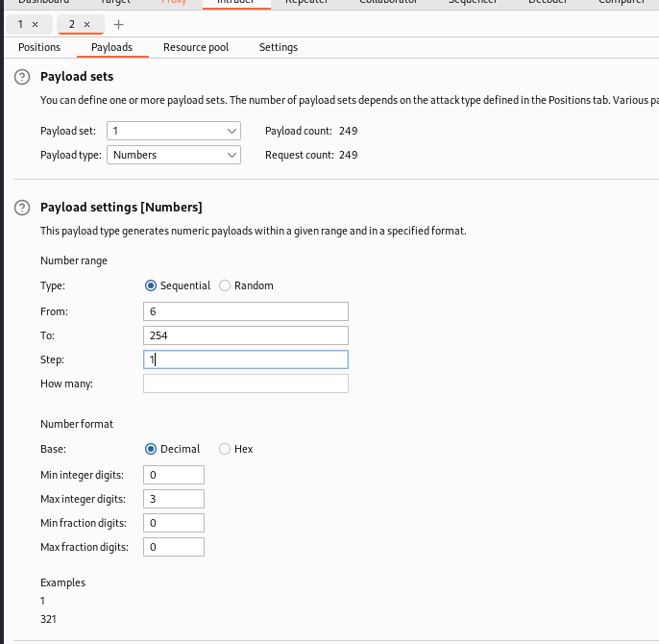Close Intruder attack tab 1
Screen dimensions: 659x644
click(36, 24)
